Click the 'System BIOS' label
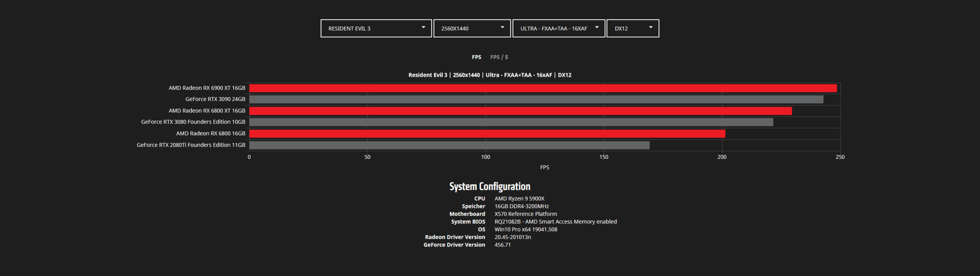980x276 pixels. point(468,222)
